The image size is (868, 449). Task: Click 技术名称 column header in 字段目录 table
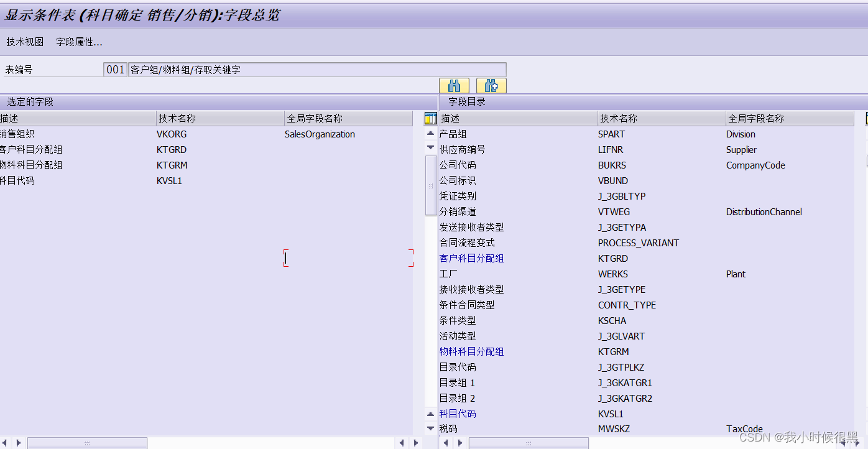pyautogui.click(x=662, y=118)
